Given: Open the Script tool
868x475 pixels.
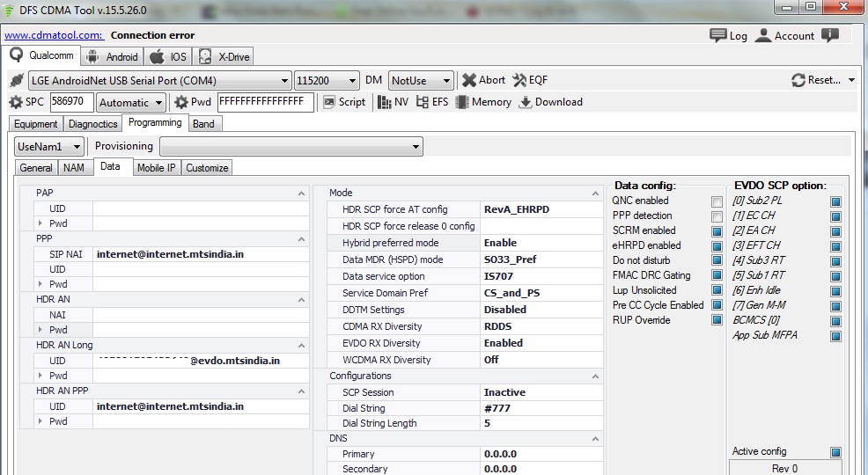Looking at the screenshot, I should coord(344,102).
